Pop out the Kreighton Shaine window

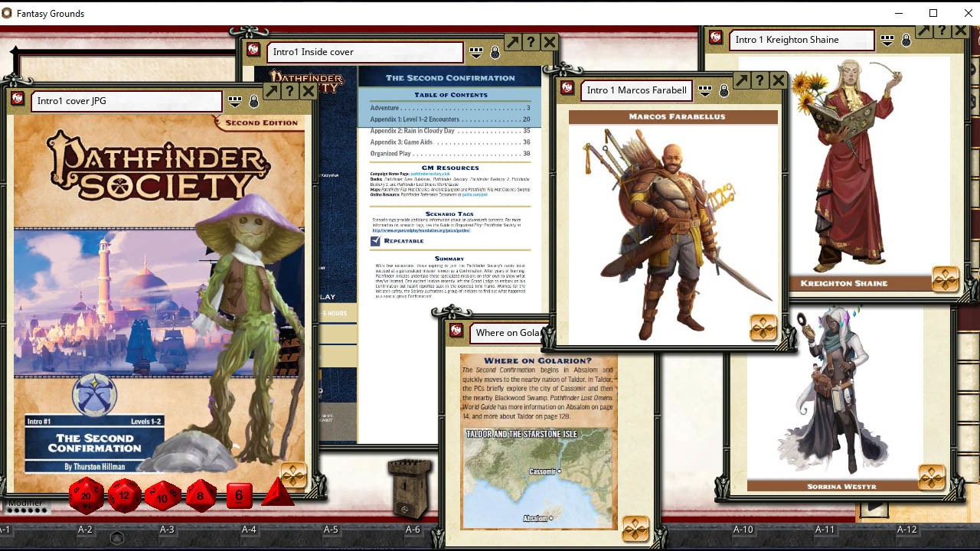click(x=922, y=31)
